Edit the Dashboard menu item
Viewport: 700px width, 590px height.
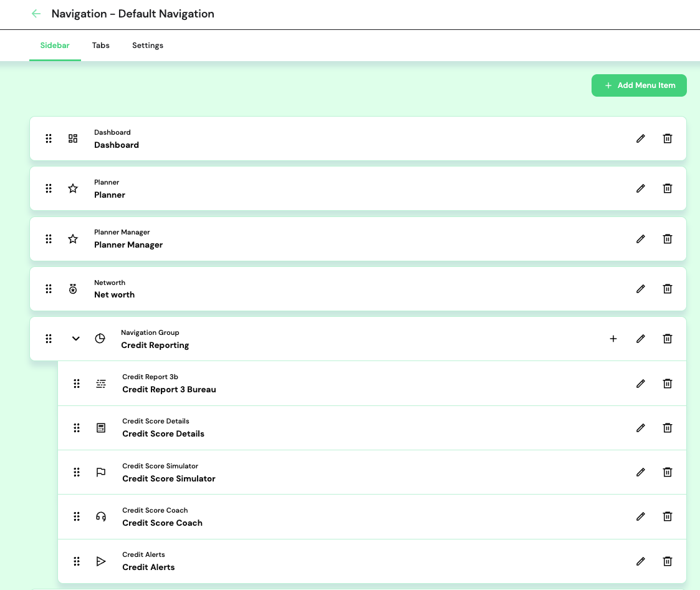pyautogui.click(x=641, y=138)
